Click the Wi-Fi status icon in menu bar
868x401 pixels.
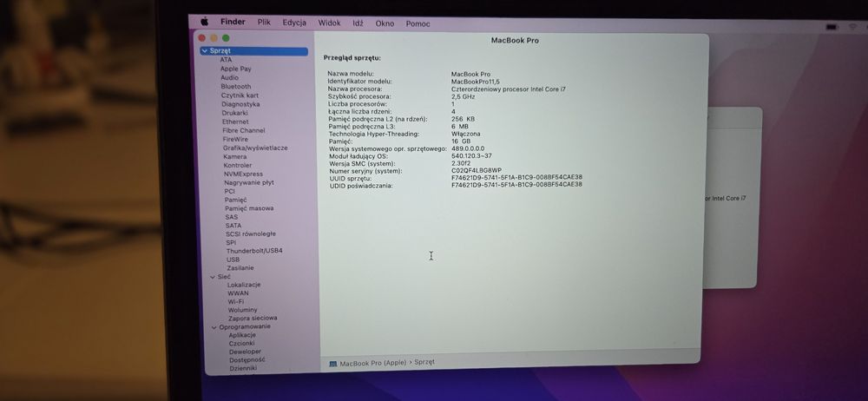click(x=852, y=27)
